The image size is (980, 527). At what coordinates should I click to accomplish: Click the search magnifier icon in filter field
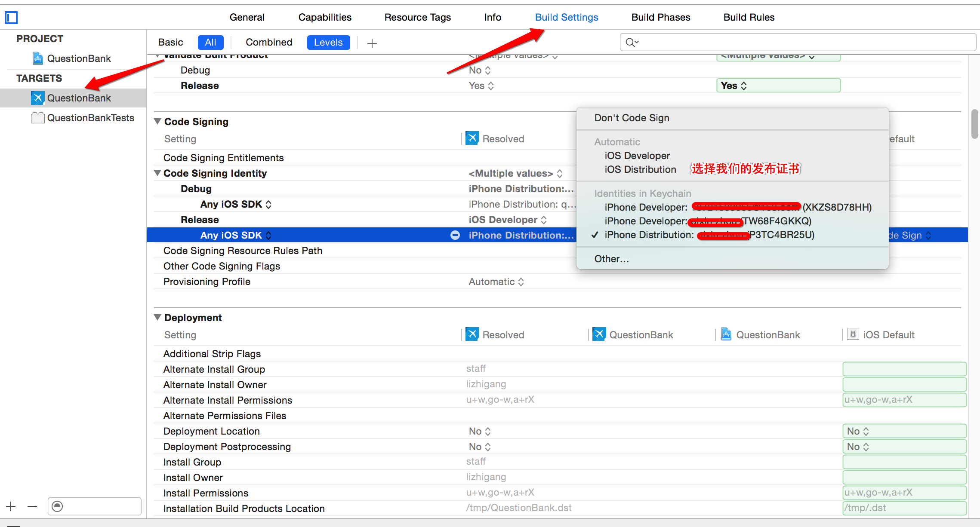point(632,42)
